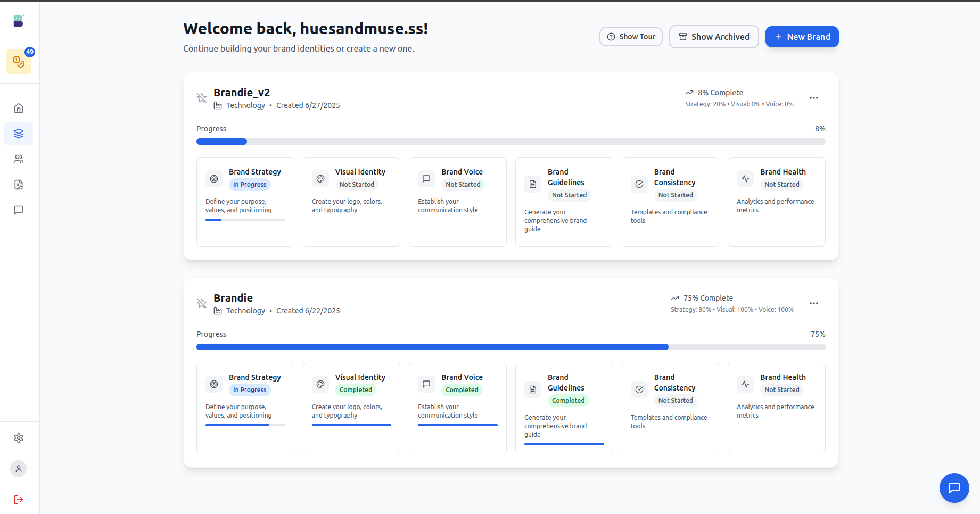Open the more options menu for Brandie

coord(814,303)
